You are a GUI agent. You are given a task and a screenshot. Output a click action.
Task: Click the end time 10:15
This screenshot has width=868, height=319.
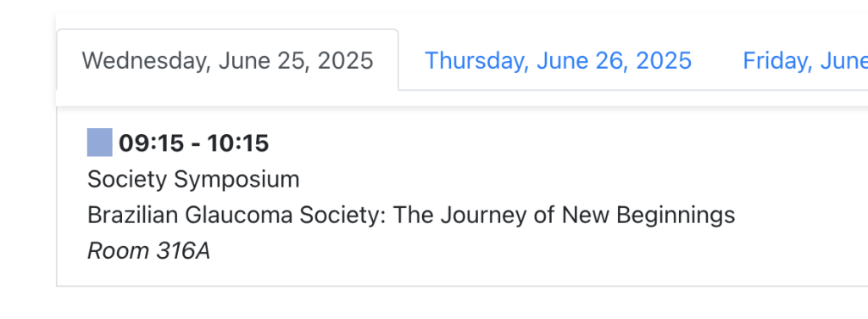coord(238,143)
